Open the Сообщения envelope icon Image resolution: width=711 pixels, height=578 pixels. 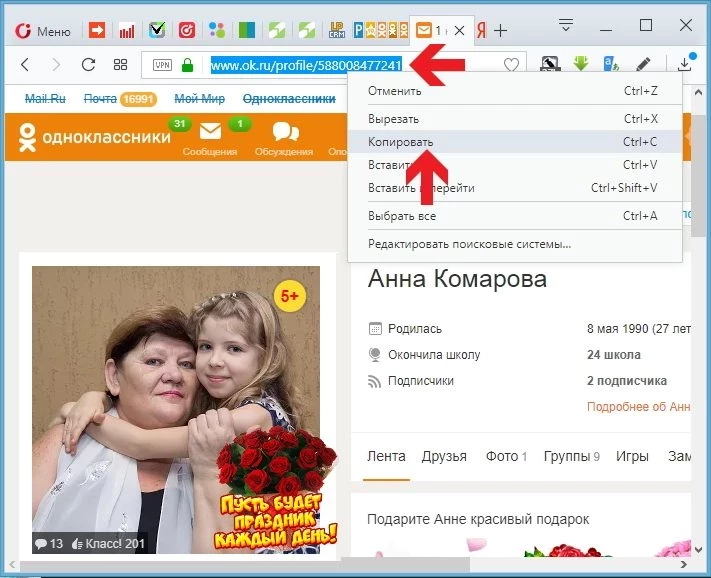[x=210, y=132]
